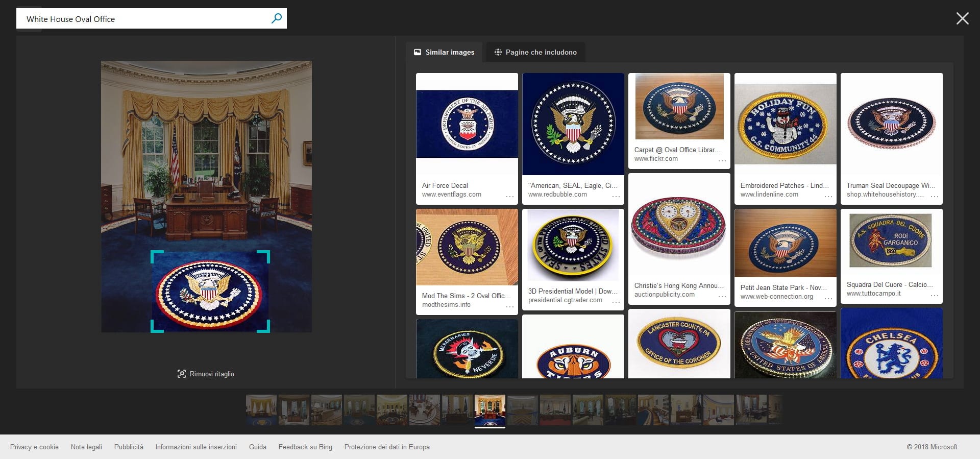Click the Christie's Hong Kong heart-shaped image
Image resolution: width=980 pixels, height=459 pixels.
click(x=679, y=227)
